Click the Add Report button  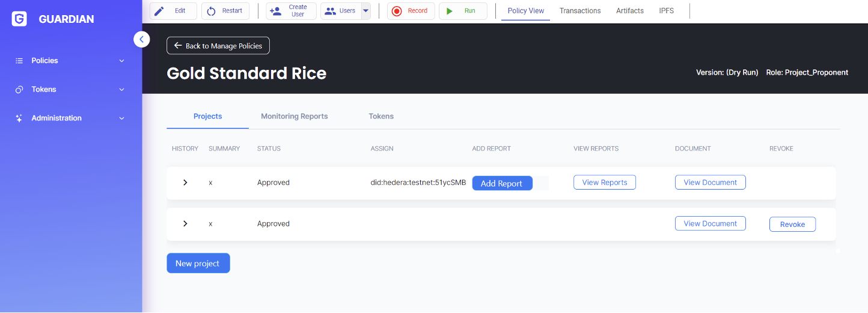[502, 184]
